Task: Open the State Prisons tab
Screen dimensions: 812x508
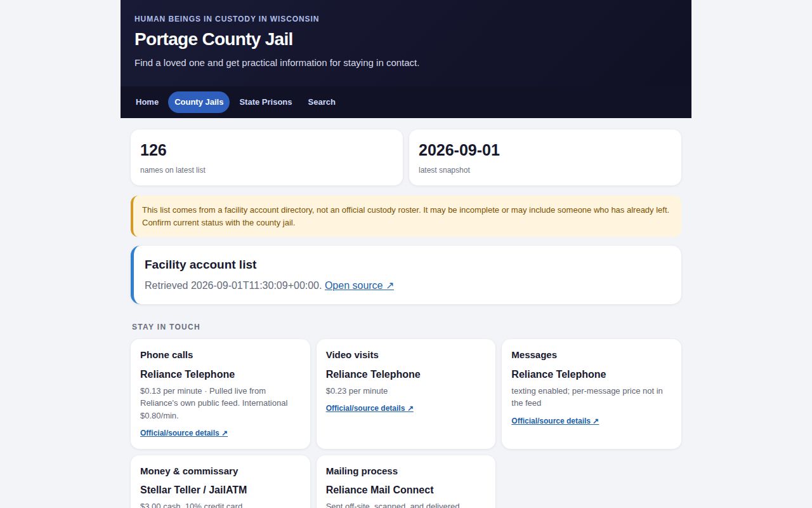Action: coord(266,102)
